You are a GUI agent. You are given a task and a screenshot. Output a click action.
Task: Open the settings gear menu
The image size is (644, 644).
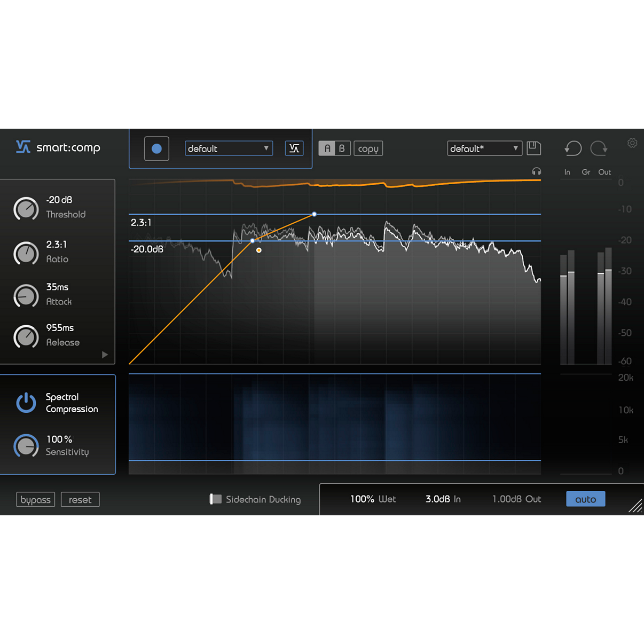tap(632, 143)
